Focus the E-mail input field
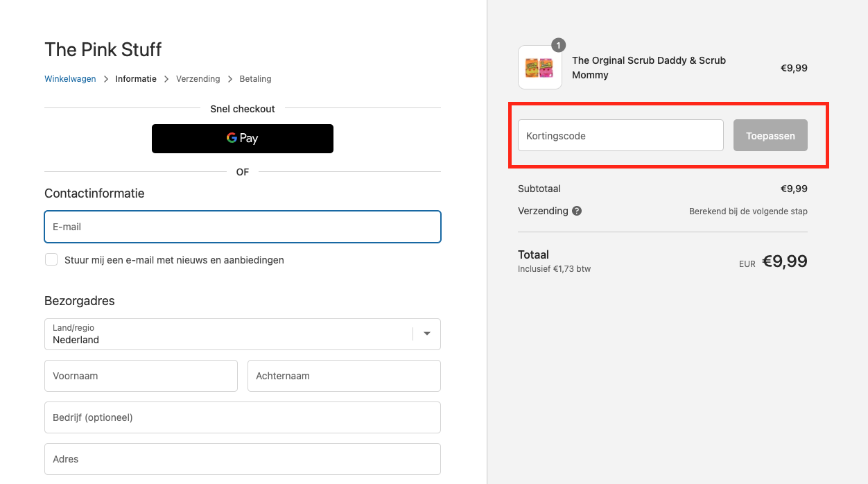This screenshot has width=868, height=484. tap(243, 227)
